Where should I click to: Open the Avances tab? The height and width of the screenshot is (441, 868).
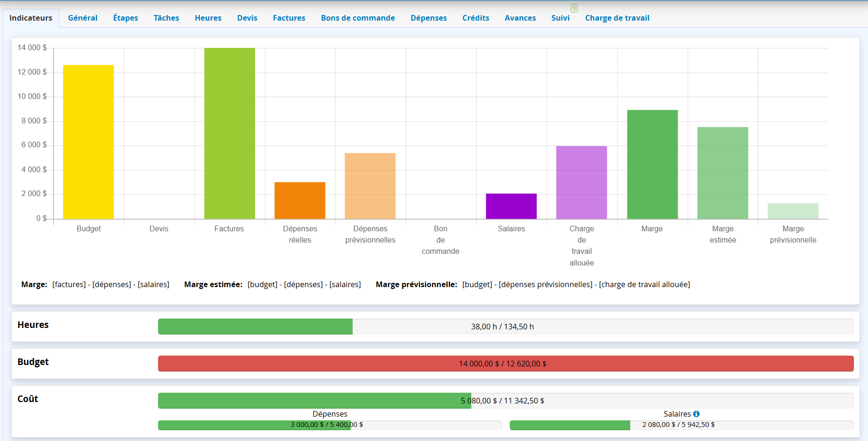(x=520, y=18)
